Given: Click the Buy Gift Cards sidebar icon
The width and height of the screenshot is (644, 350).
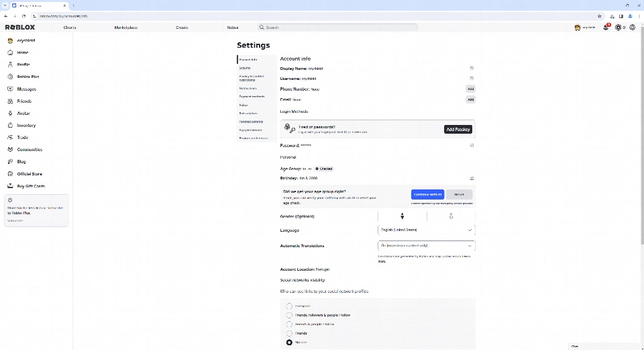Looking at the screenshot, I should [10, 186].
